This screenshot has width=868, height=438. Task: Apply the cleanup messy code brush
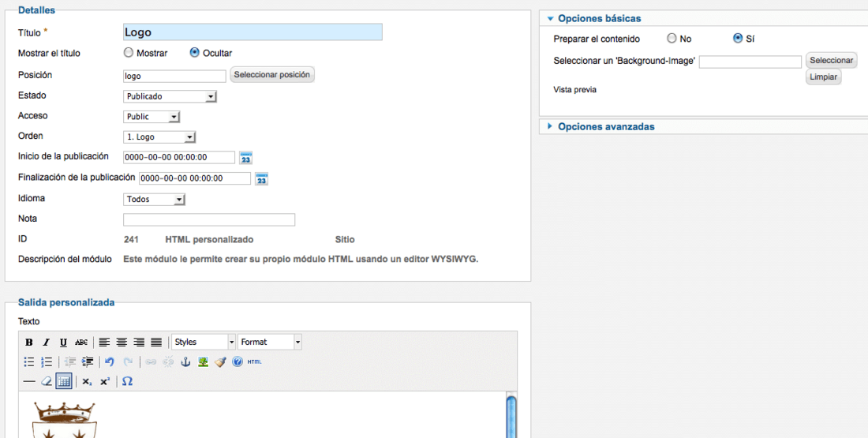click(x=220, y=362)
